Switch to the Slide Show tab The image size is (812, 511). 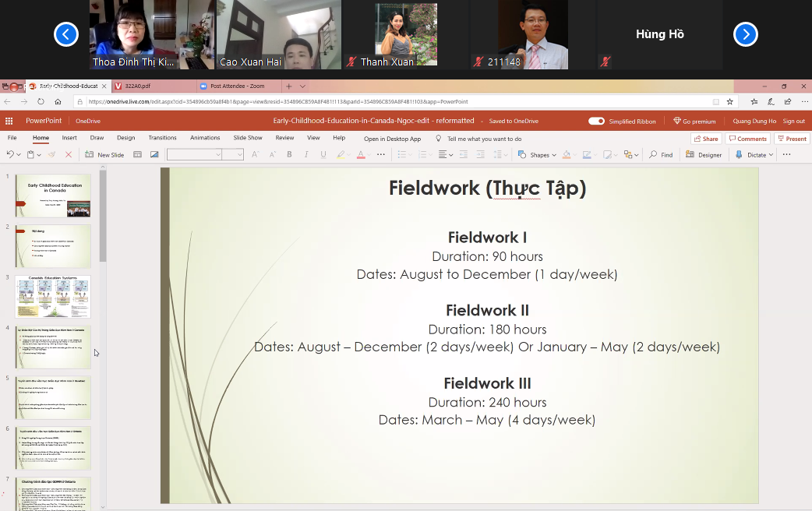point(248,138)
